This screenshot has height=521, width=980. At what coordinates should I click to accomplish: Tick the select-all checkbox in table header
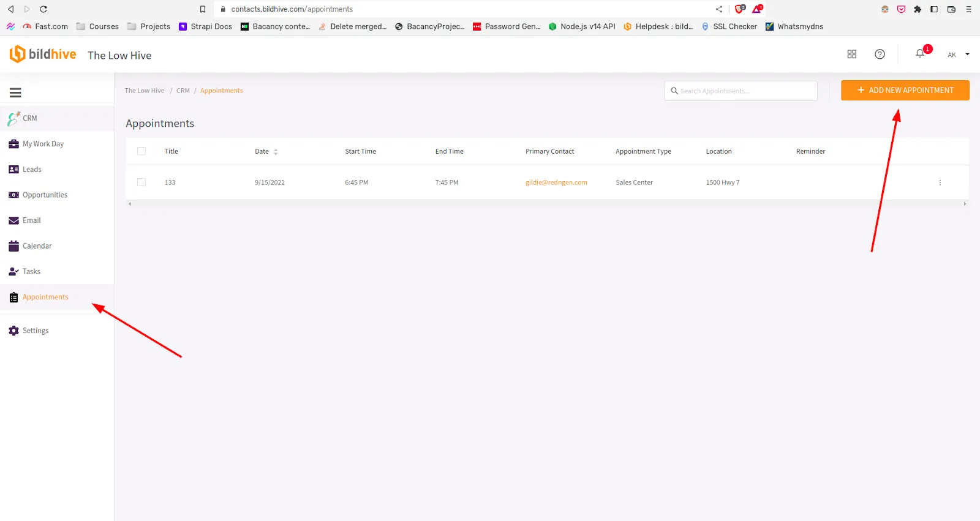click(x=141, y=151)
